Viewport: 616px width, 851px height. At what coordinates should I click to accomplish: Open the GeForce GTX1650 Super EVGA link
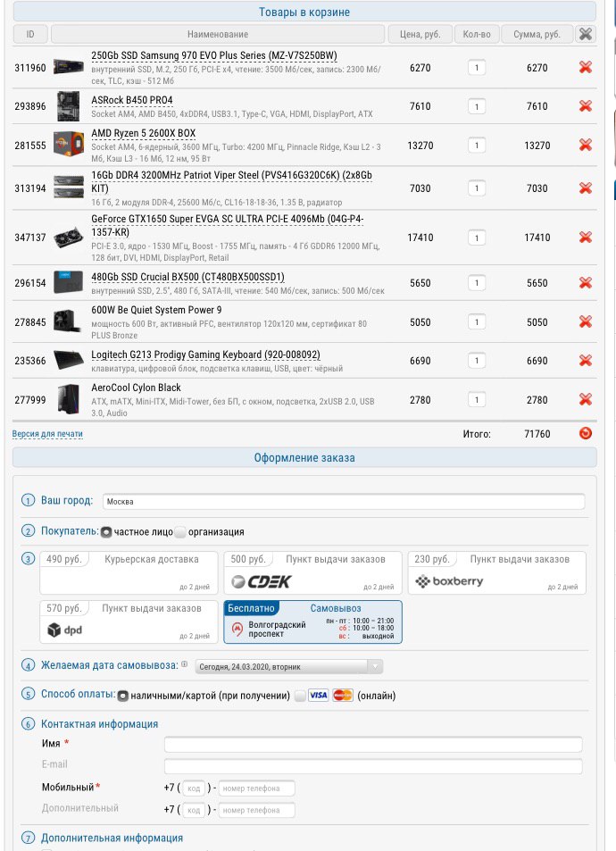(228, 225)
